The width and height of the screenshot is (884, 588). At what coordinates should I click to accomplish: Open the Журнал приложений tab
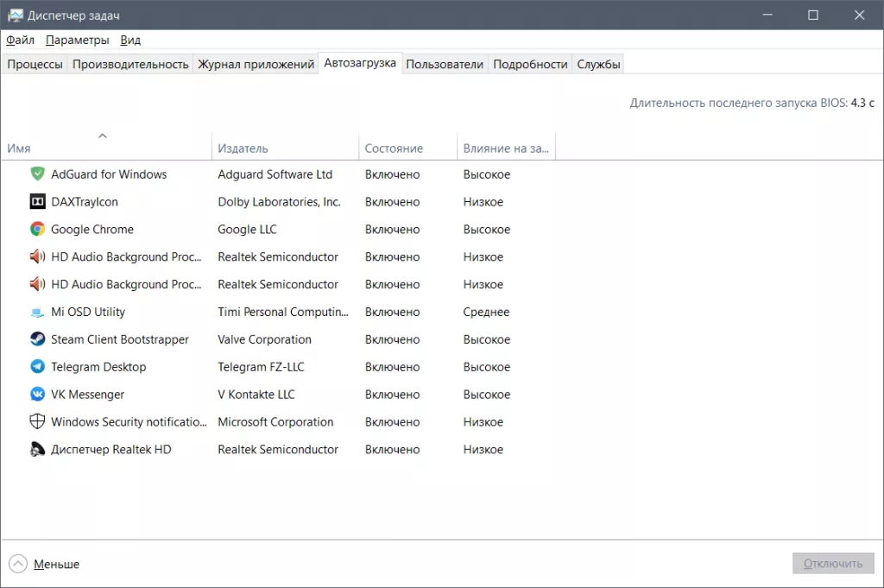coord(256,64)
